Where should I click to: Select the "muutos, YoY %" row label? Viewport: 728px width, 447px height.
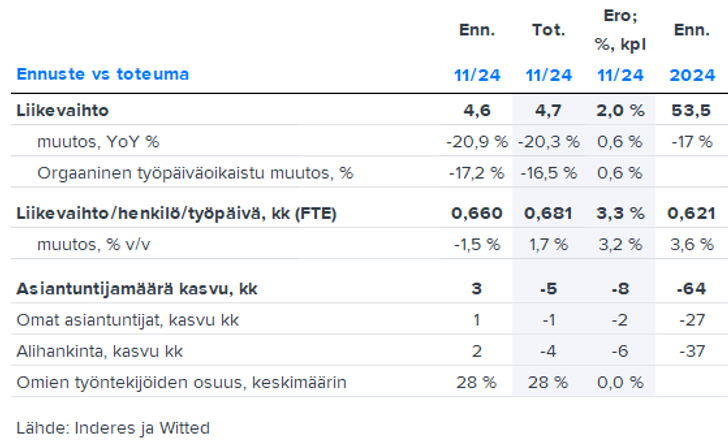pyautogui.click(x=98, y=141)
